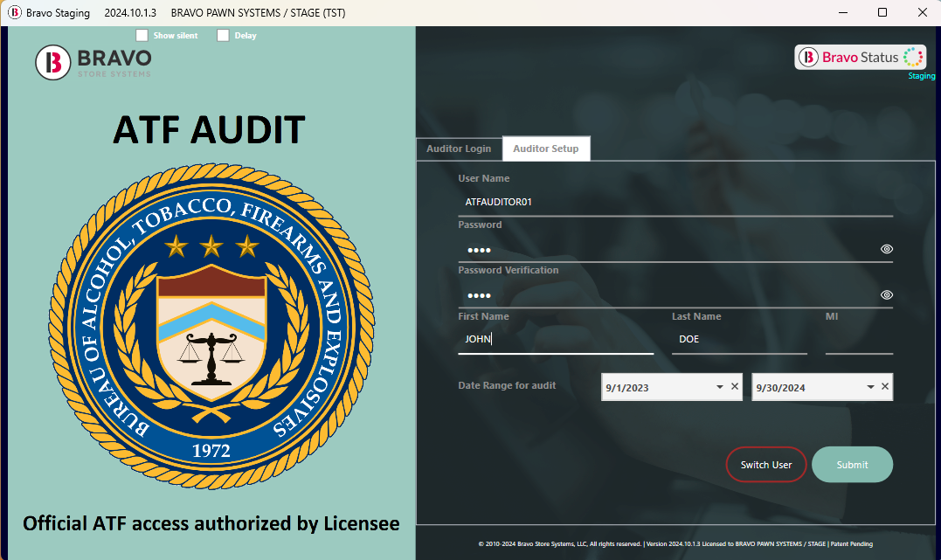Viewport: 941px width, 560px height.
Task: Click 'Official ATF access authorized by Licensee' text
Action: point(211,524)
